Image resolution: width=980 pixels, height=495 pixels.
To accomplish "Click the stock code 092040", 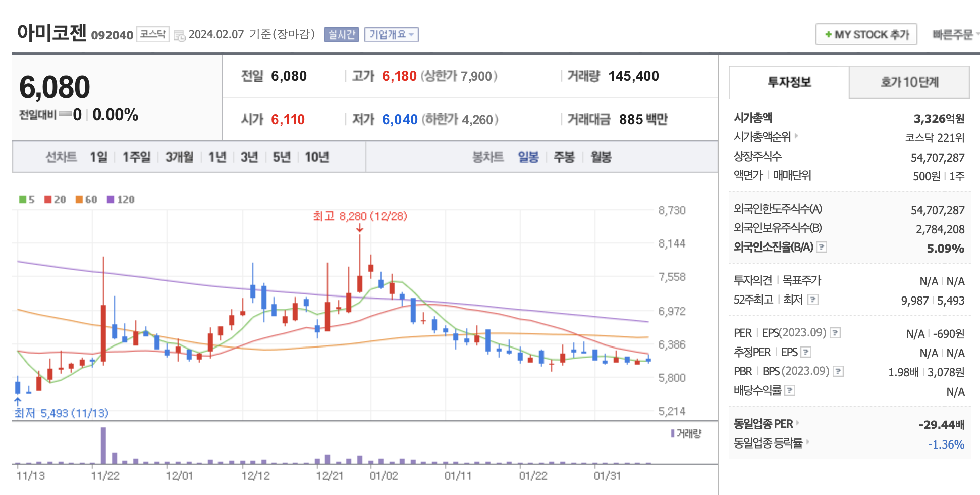I will tap(112, 35).
